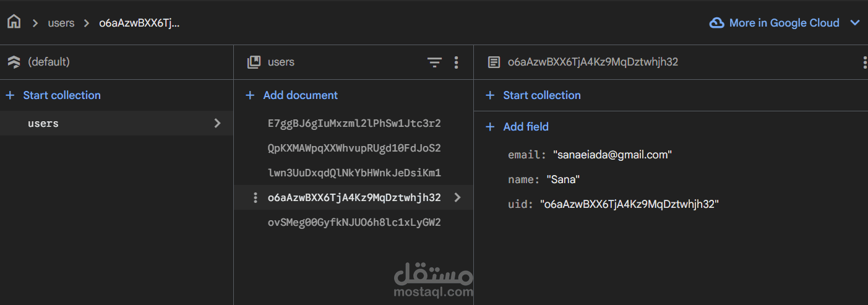
Task: Select truncated o6aAzwBXX6Tj... breadcrumb item
Action: tap(139, 23)
